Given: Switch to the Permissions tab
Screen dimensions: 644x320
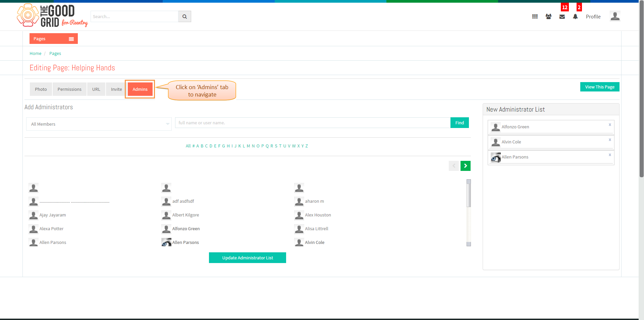Looking at the screenshot, I should [69, 89].
